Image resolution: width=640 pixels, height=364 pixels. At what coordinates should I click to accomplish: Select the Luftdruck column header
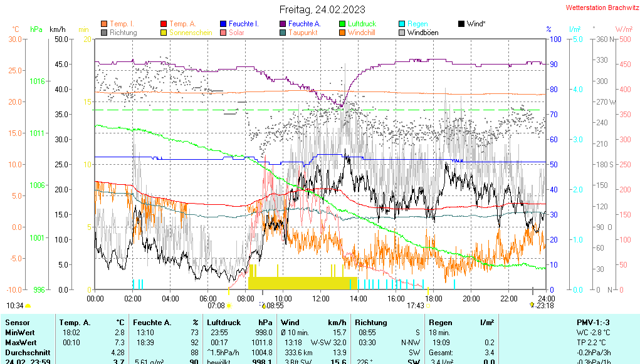tap(224, 322)
